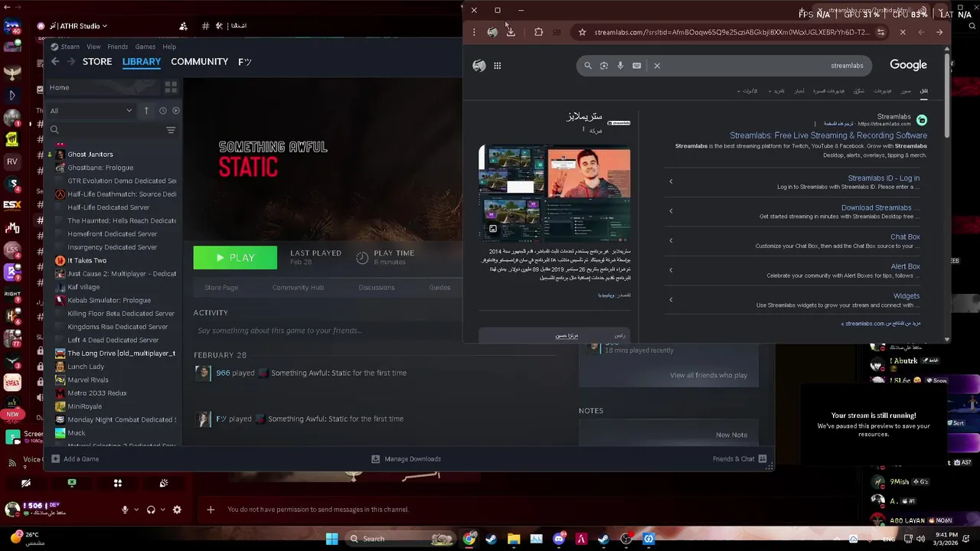980x551 pixels.
Task: Open the microphone input options chevron
Action: point(136,510)
